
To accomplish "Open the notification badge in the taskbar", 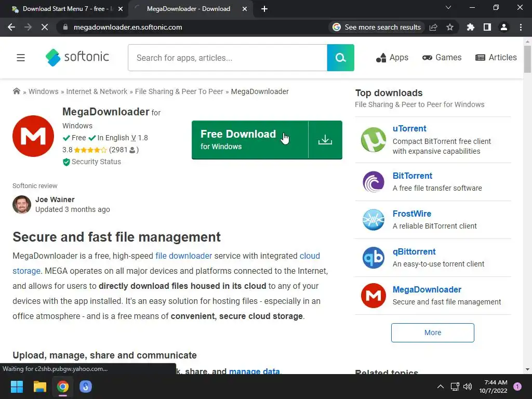I will [x=517, y=387].
